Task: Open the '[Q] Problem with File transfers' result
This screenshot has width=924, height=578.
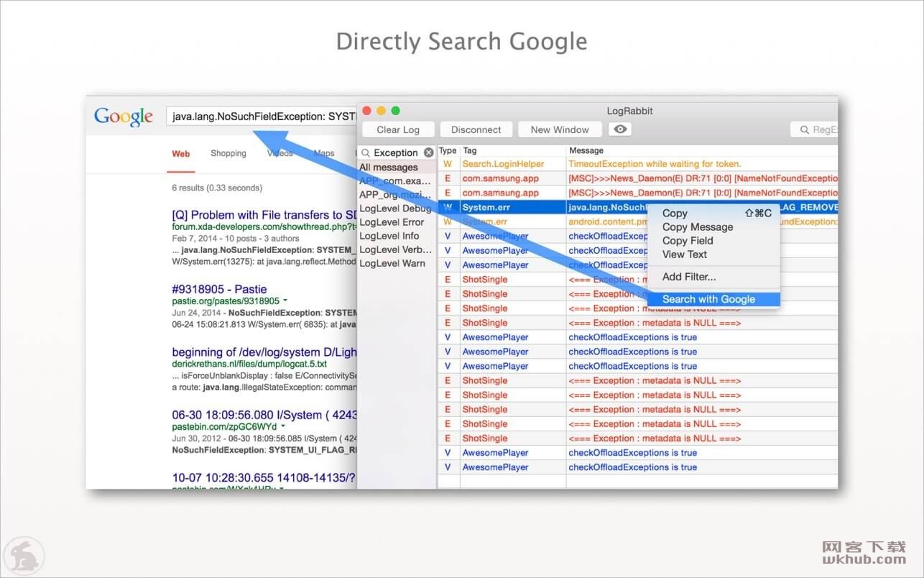Action: (x=264, y=215)
